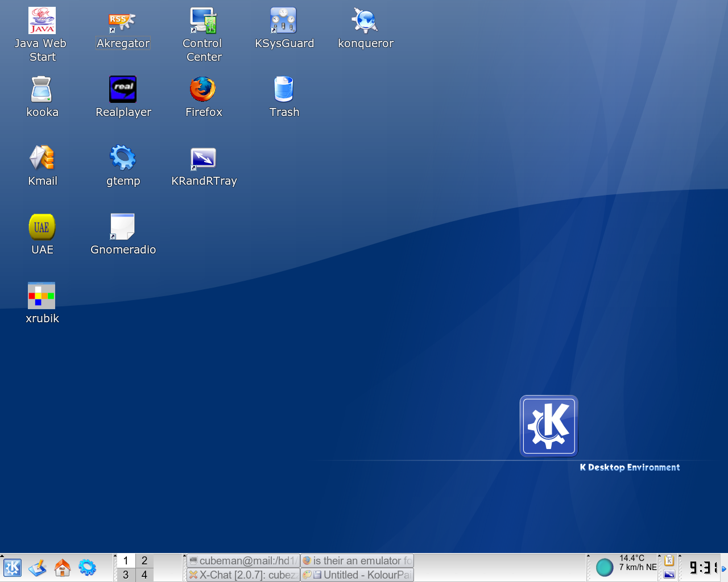728x582 pixels.
Task: Click the desktop access pencil icon in panel
Action: coord(38,568)
